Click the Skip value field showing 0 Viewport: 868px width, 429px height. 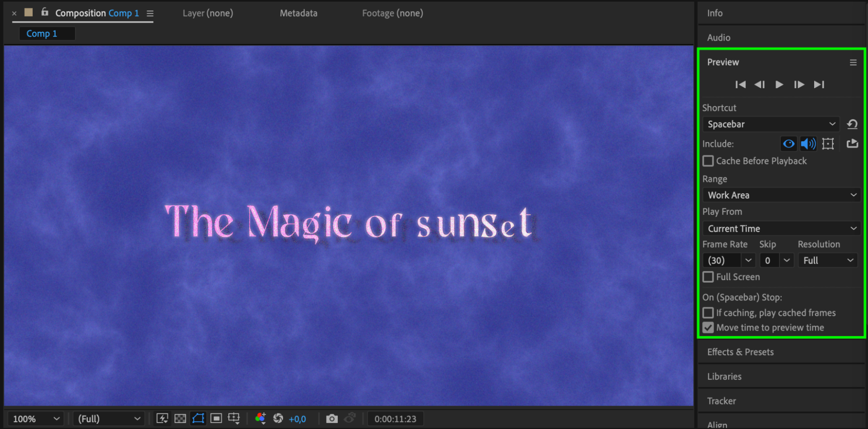[x=768, y=260]
